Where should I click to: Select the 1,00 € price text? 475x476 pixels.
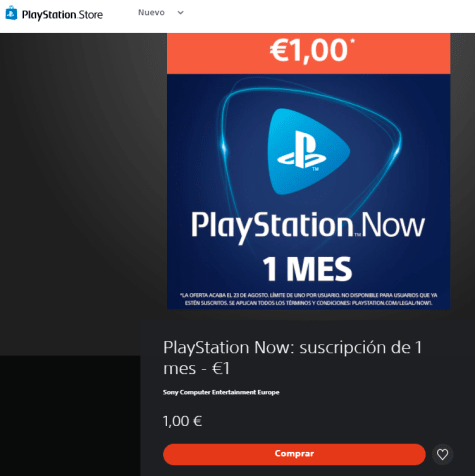(182, 421)
